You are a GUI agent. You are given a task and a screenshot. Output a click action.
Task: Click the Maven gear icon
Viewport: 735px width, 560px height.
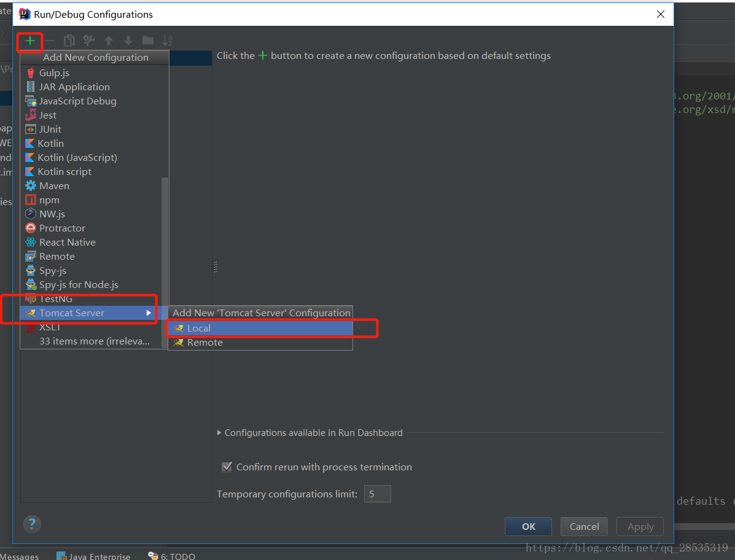pos(31,185)
